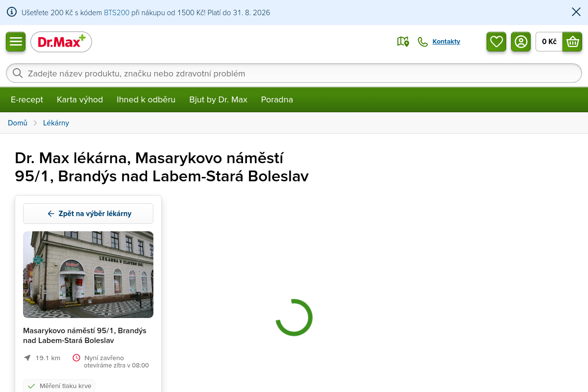Dismiss the promo banner with X
Image resolution: width=588 pixels, height=392 pixels.
coord(576,12)
